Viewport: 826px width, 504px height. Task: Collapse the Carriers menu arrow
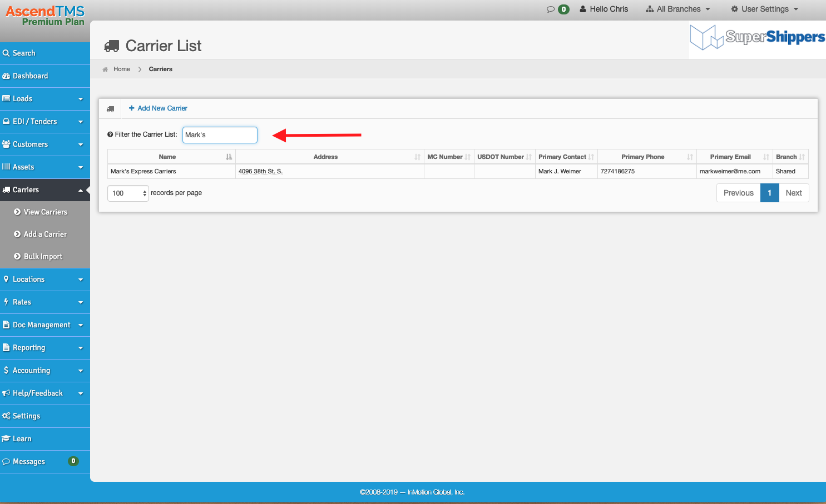(81, 190)
